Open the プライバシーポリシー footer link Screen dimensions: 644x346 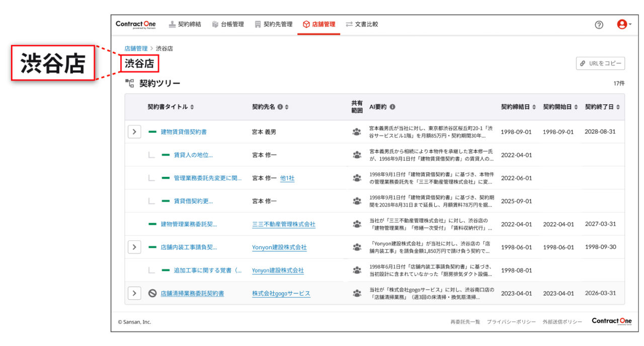pyautogui.click(x=511, y=322)
